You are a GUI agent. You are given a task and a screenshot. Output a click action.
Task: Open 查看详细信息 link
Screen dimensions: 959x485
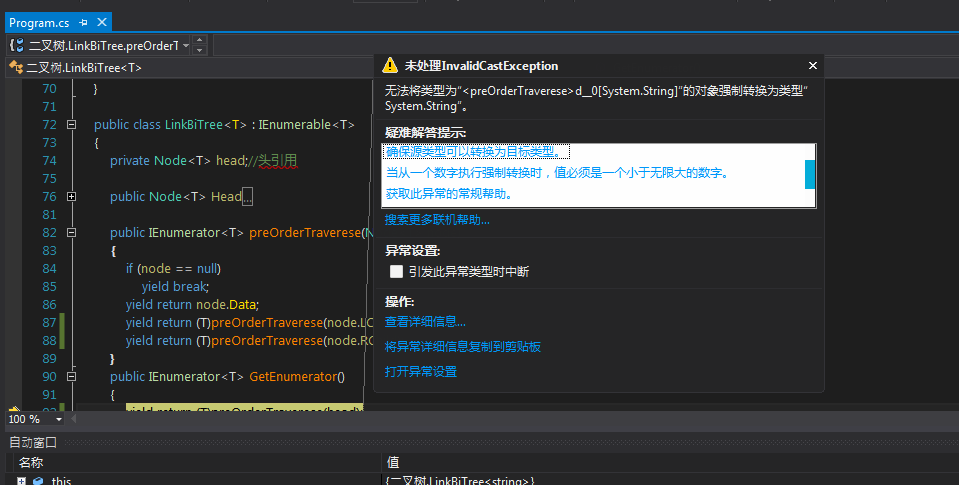click(x=425, y=322)
